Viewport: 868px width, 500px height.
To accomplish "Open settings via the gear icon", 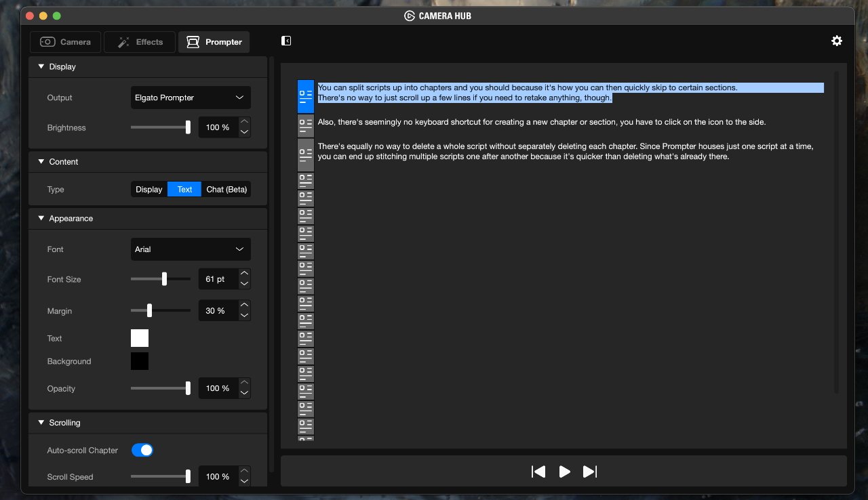I will point(837,41).
